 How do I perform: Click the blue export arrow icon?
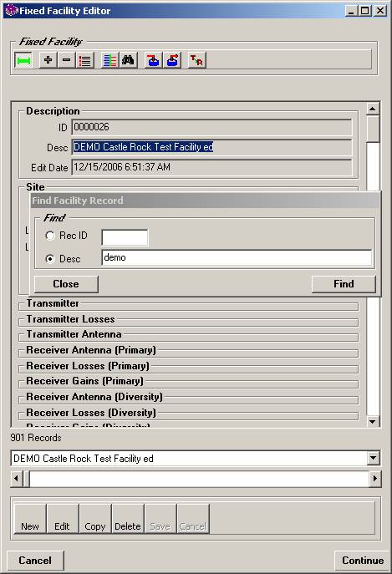[x=172, y=60]
